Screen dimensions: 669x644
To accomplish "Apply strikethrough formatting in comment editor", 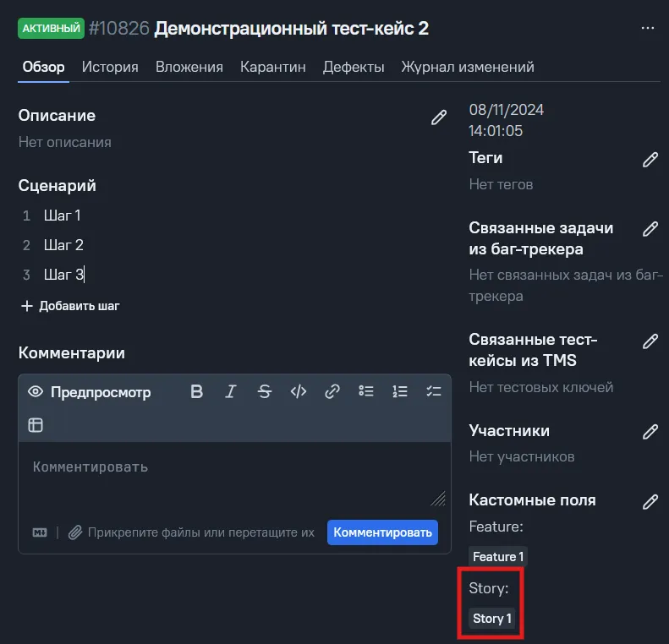I will click(265, 391).
